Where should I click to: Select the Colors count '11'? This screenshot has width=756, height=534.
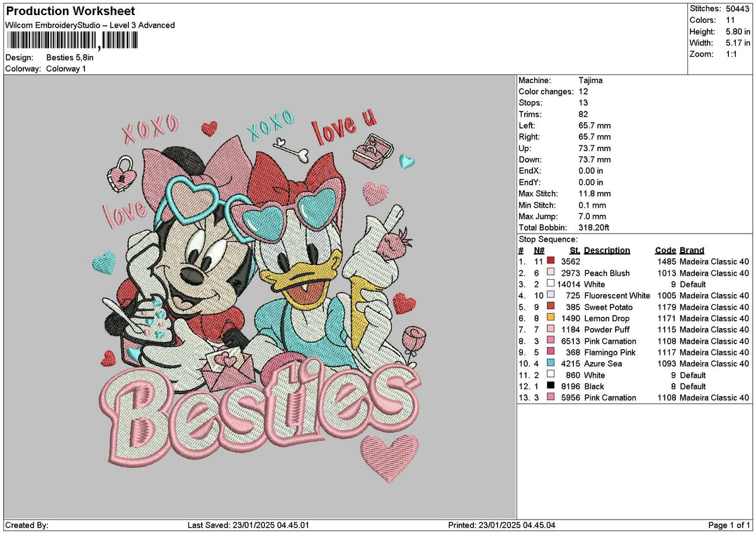(x=730, y=20)
